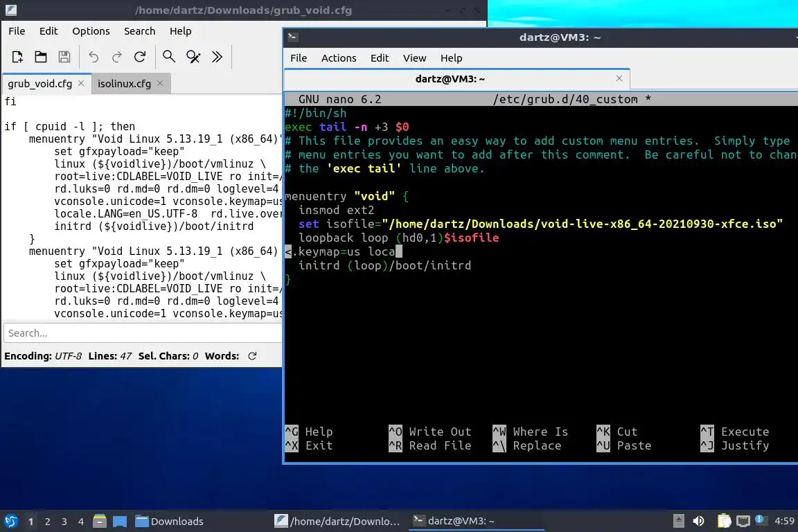Open FeatherPad File menu
Screen dimensions: 798x532
click(x=17, y=31)
